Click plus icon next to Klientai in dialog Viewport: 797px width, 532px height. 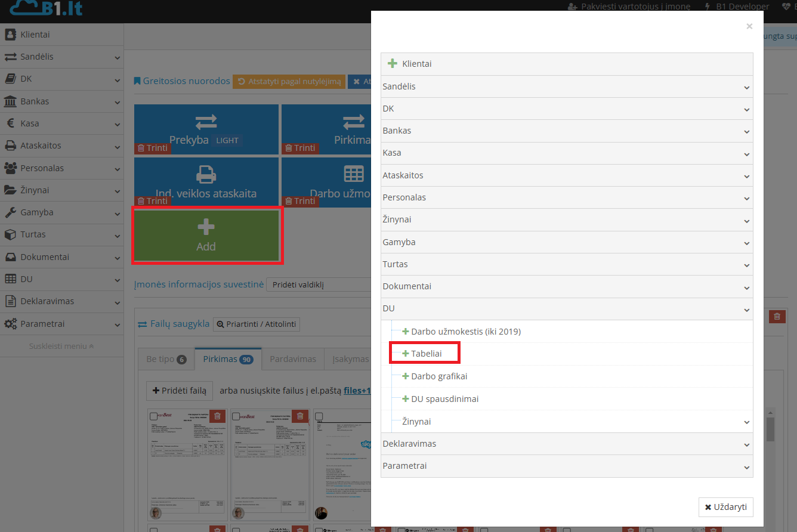pos(393,64)
